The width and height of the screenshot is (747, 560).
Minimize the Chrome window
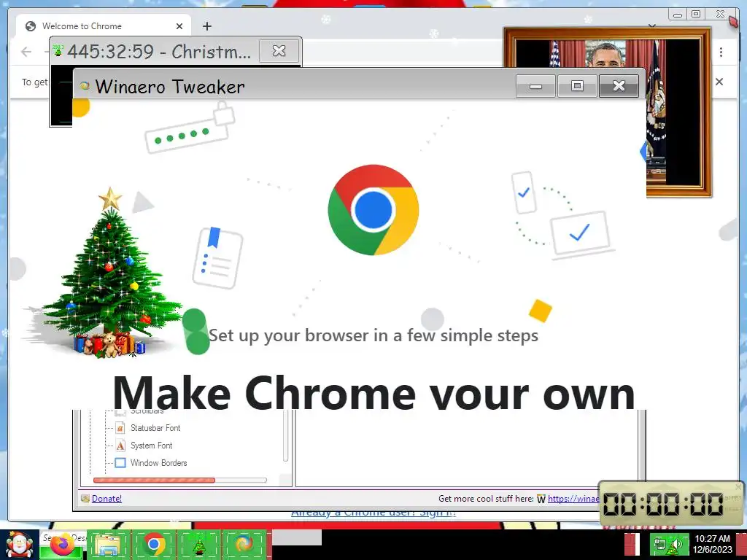(678, 15)
